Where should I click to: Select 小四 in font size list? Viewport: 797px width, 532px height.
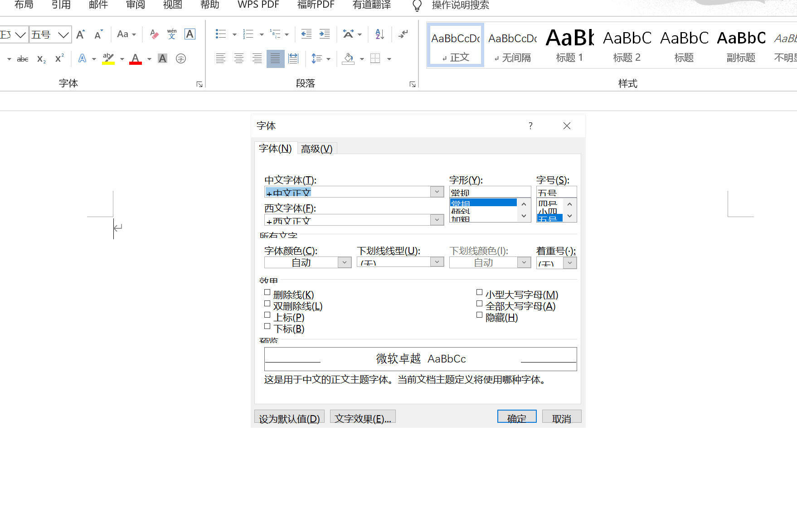pos(549,211)
